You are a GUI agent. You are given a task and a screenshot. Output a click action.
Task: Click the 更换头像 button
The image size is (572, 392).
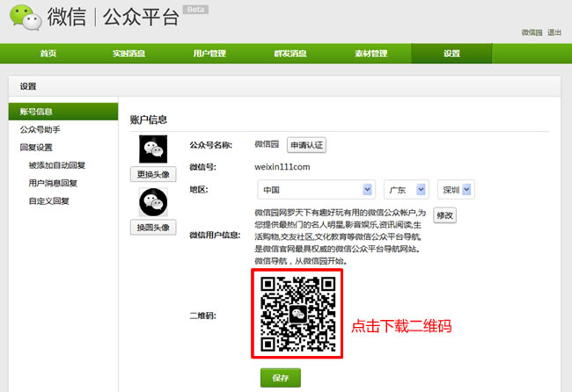(x=153, y=174)
